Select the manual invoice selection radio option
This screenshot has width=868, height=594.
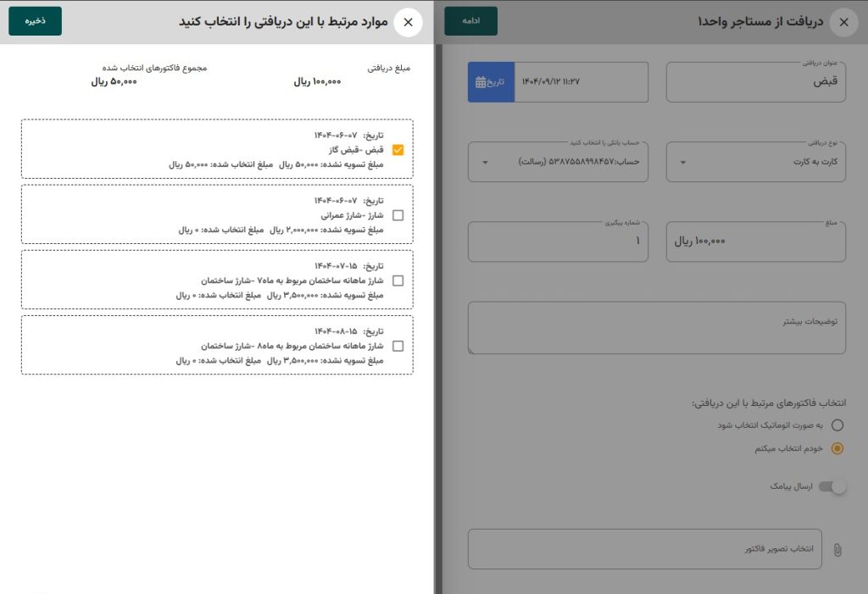[837, 448]
